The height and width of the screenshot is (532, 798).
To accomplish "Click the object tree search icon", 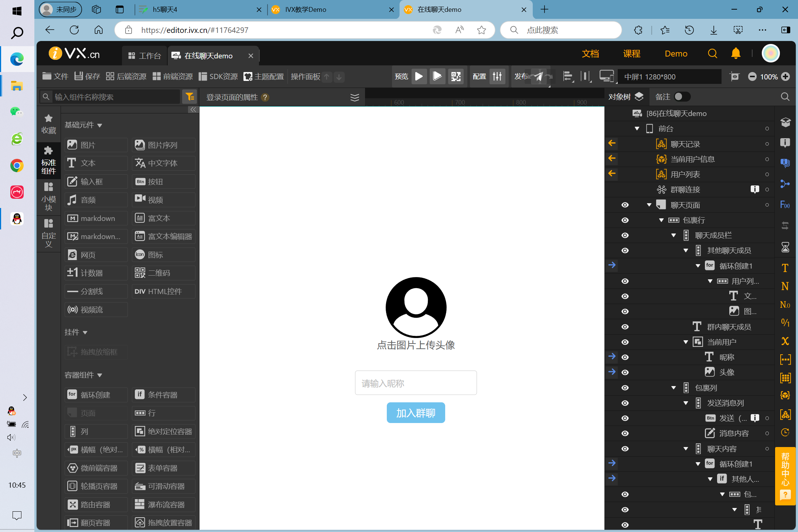I will click(785, 97).
